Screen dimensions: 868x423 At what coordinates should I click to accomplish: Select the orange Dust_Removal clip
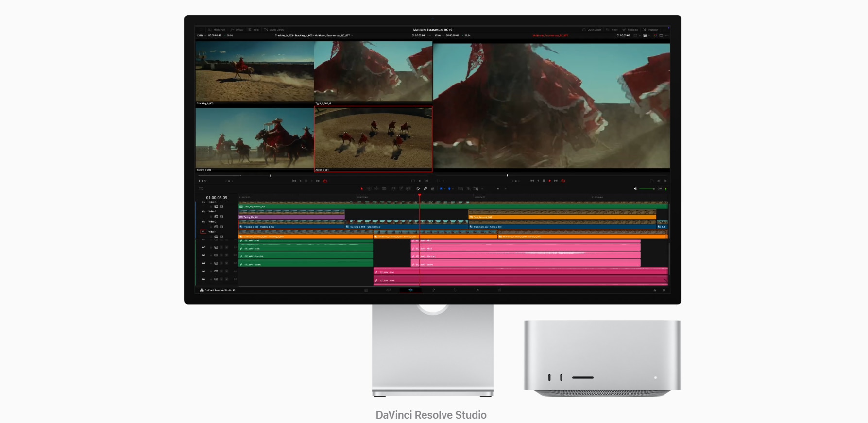point(562,217)
